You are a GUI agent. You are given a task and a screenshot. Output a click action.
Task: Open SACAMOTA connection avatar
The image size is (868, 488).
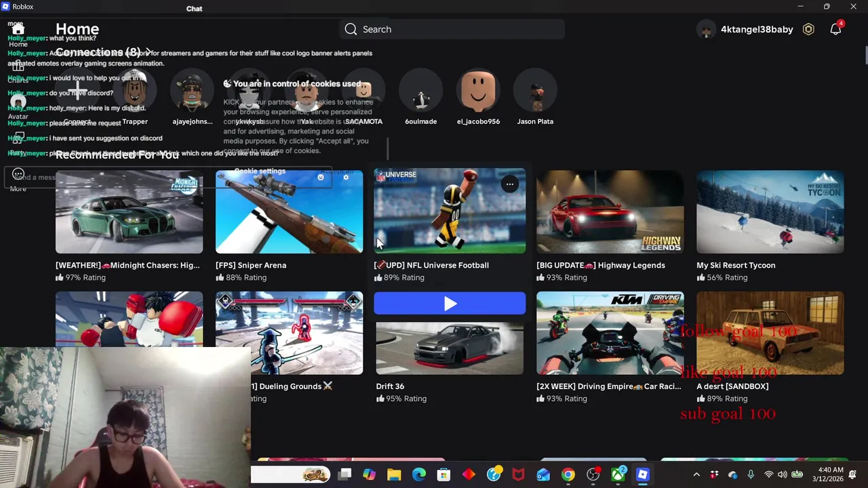363,90
